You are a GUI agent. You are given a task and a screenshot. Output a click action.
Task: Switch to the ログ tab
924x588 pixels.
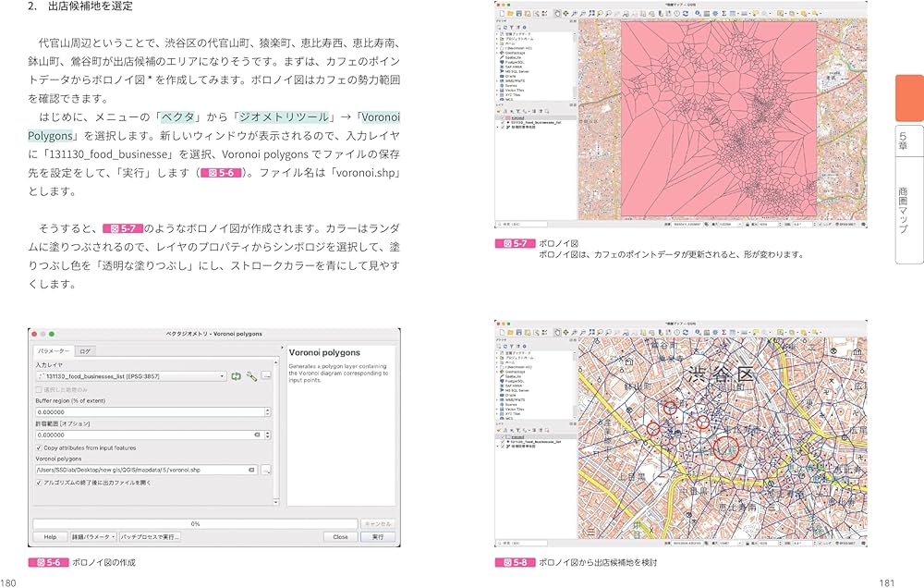coord(85,351)
